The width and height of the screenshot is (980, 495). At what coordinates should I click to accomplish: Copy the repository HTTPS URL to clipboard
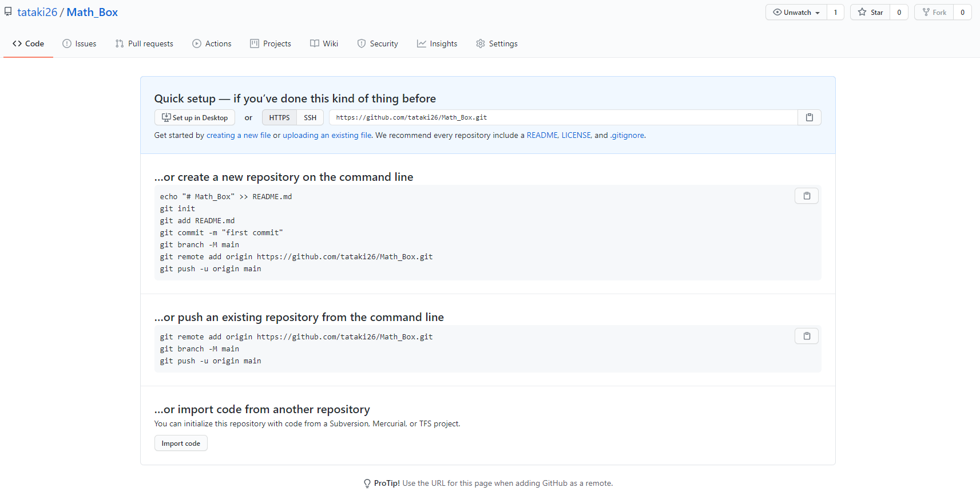(809, 117)
